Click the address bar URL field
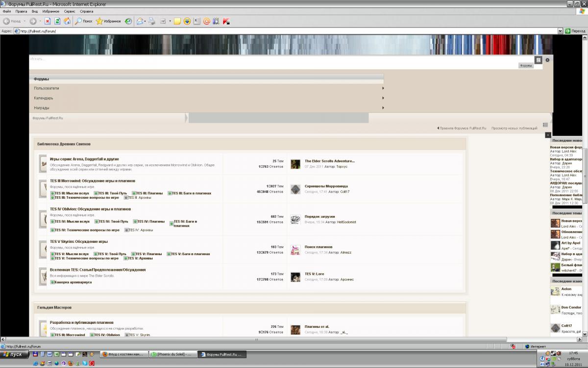Viewport: 588px width, 368px height. [x=286, y=31]
